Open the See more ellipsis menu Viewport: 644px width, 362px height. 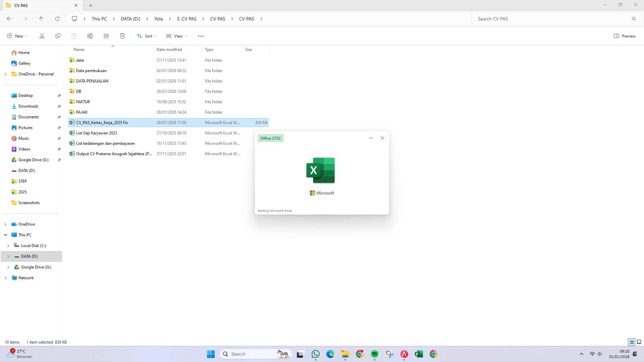(x=201, y=36)
